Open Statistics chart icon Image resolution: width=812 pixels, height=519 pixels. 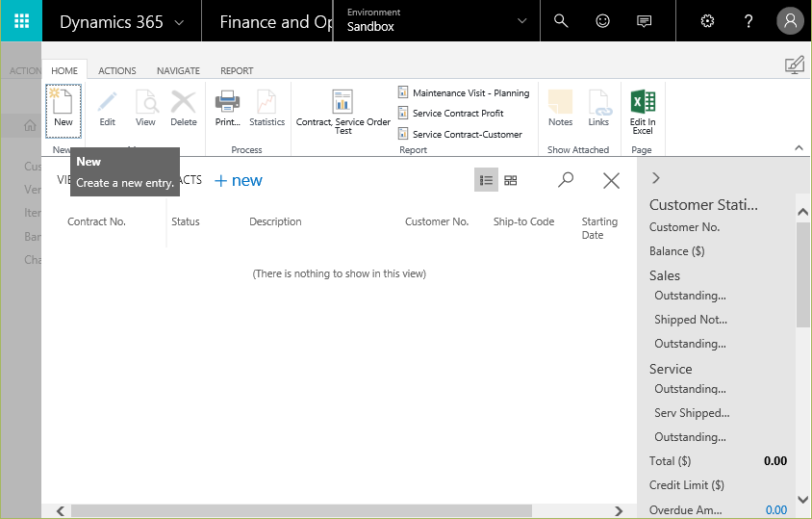coord(266,109)
